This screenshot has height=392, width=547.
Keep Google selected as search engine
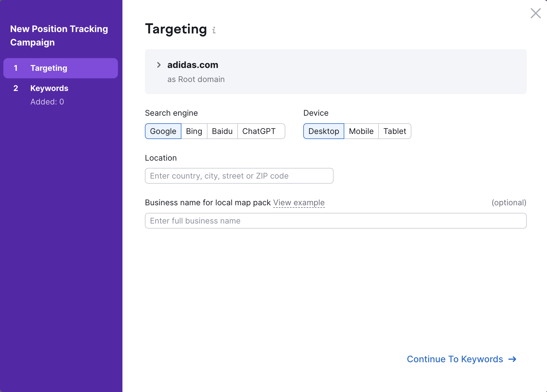(x=163, y=131)
